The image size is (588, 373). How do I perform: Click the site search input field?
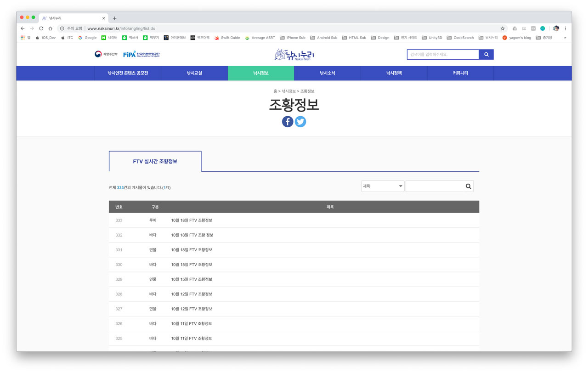point(443,55)
